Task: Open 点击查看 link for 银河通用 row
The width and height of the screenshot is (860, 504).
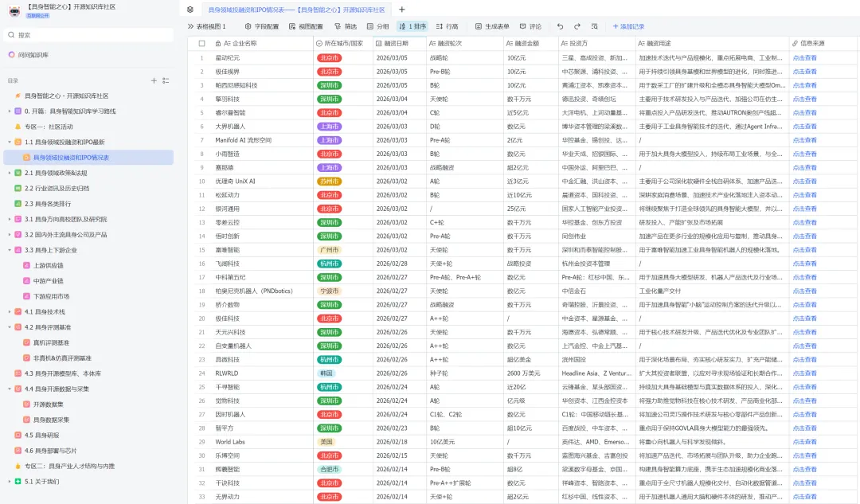Action: (804, 209)
